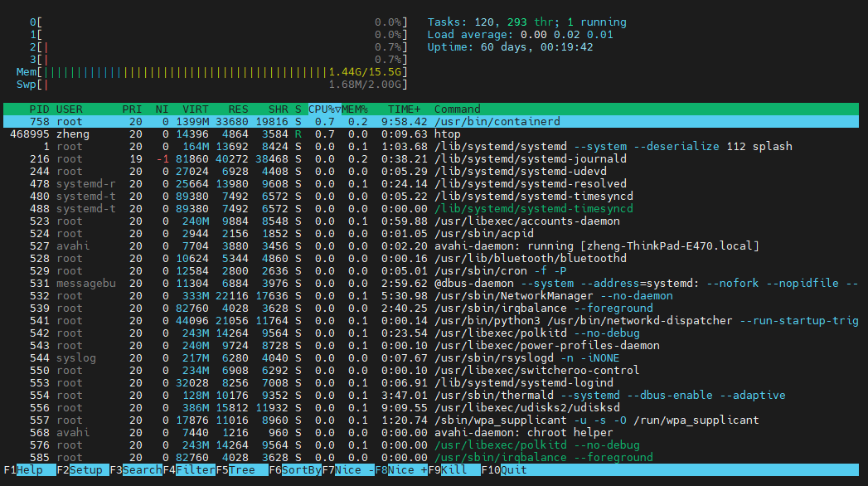
Task: Sort by the VIRT column header
Action: pos(196,109)
